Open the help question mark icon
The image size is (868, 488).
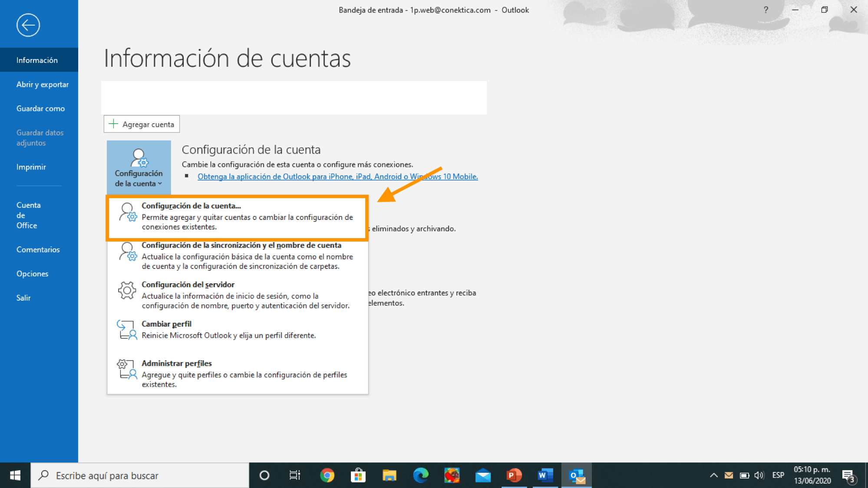click(766, 10)
